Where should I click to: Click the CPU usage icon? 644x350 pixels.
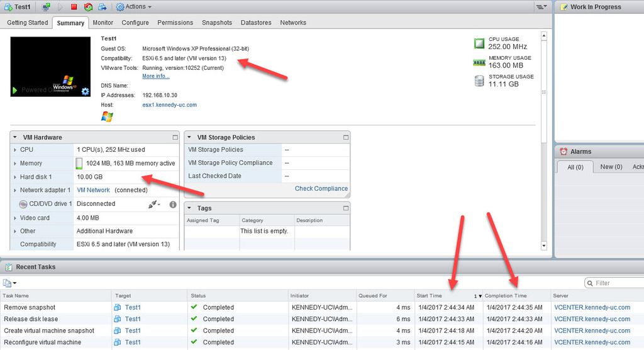[x=479, y=43]
